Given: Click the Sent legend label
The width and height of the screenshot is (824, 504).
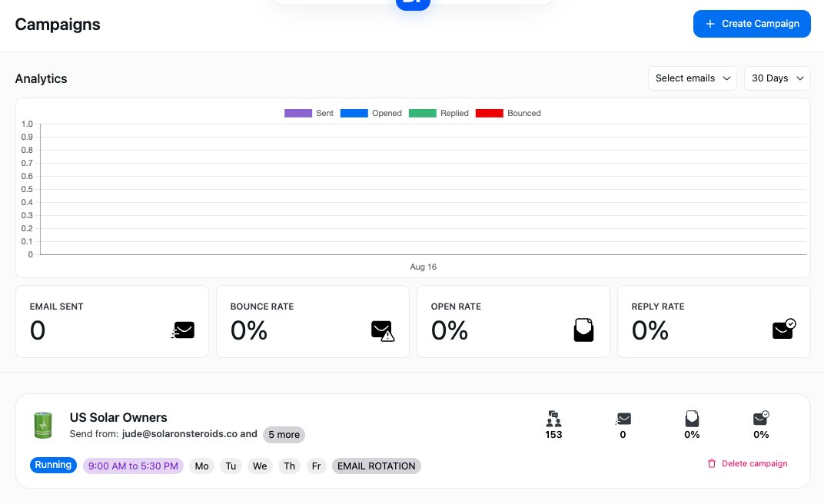Looking at the screenshot, I should (x=325, y=113).
